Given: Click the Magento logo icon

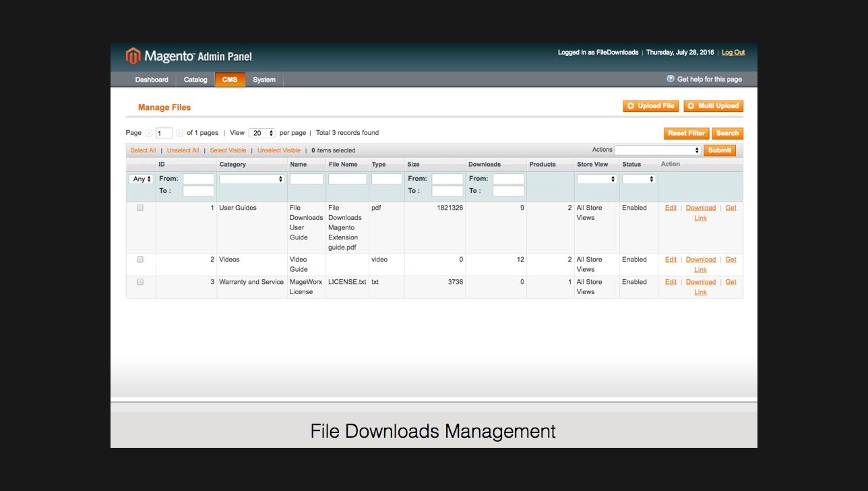Looking at the screenshot, I should click(133, 55).
